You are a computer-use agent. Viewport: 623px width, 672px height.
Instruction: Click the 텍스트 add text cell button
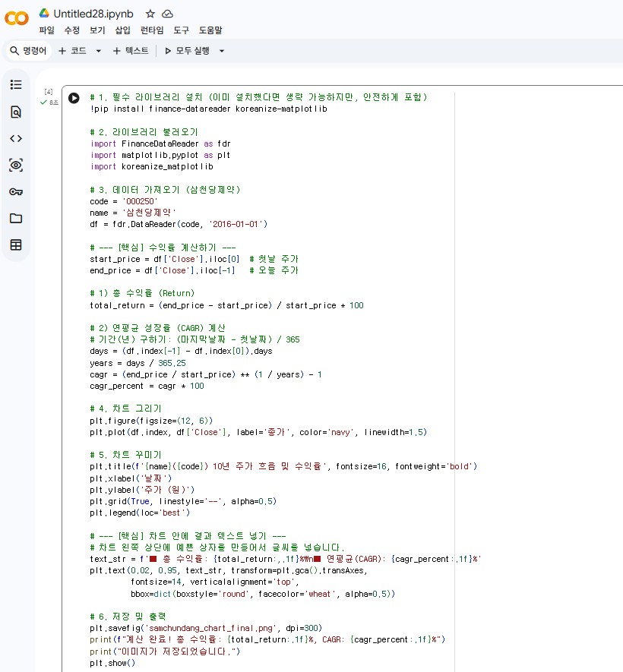point(131,51)
